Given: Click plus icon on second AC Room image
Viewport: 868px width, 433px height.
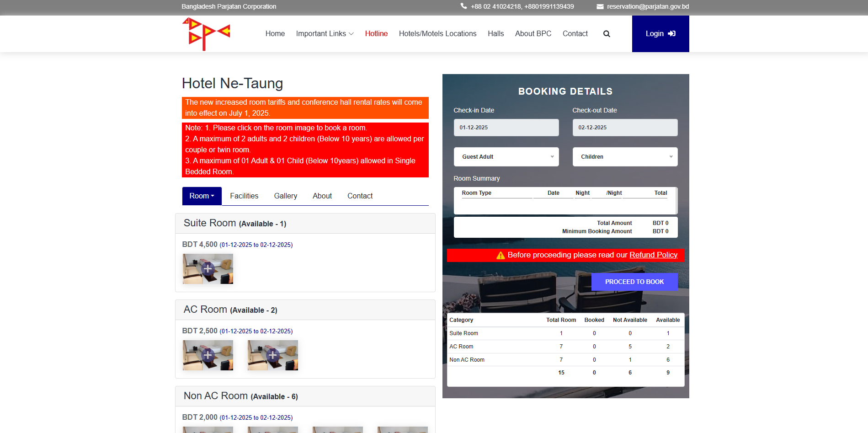Looking at the screenshot, I should (273, 355).
